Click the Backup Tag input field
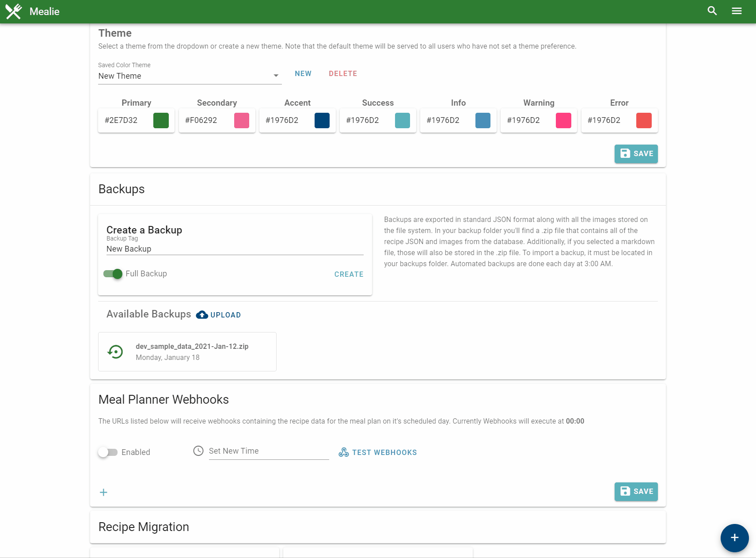 [235, 249]
